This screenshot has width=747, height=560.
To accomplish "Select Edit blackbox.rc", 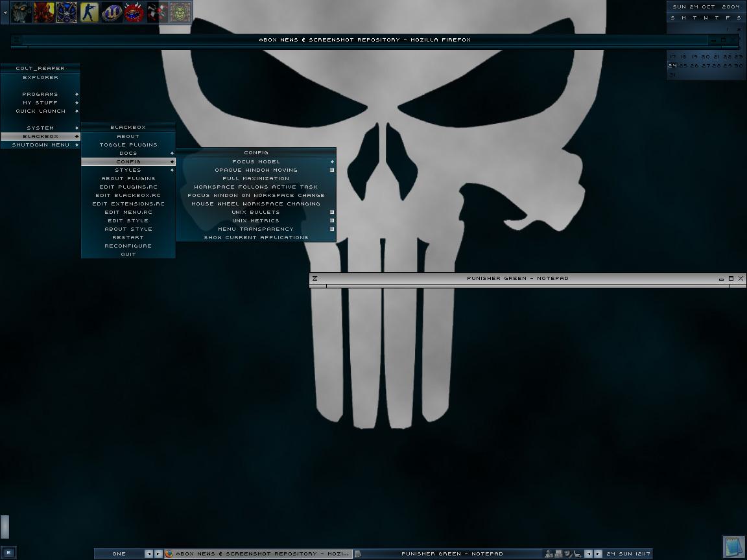I will [x=128, y=195].
